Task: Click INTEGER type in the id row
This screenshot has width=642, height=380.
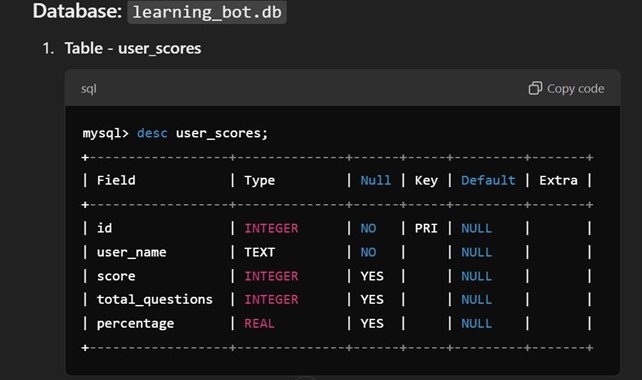Action: point(271,228)
